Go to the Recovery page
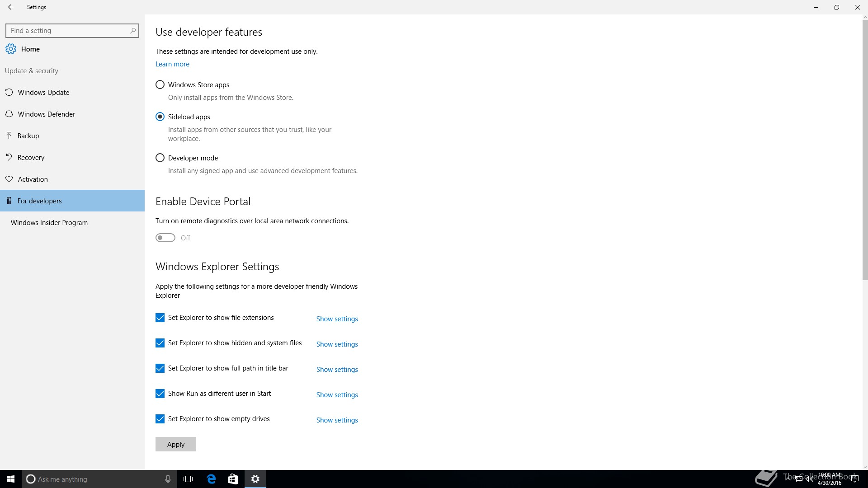 pos(72,157)
